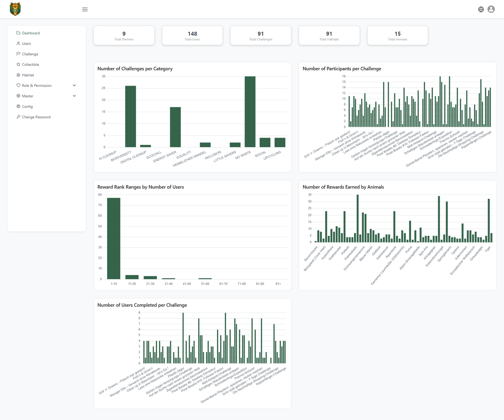This screenshot has height=420, width=504.
Task: Open the Config page link
Action: (27, 106)
